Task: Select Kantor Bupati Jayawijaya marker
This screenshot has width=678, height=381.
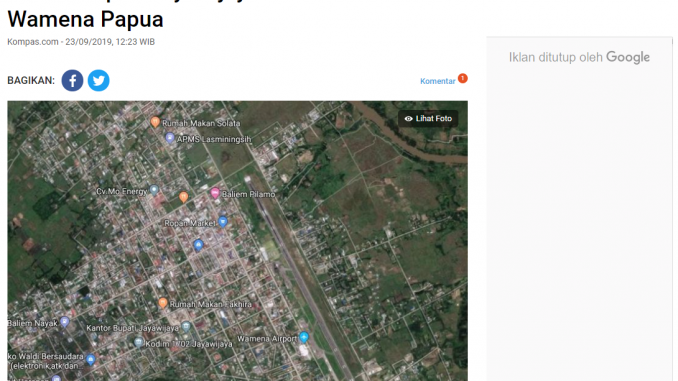Action: pyautogui.click(x=186, y=327)
